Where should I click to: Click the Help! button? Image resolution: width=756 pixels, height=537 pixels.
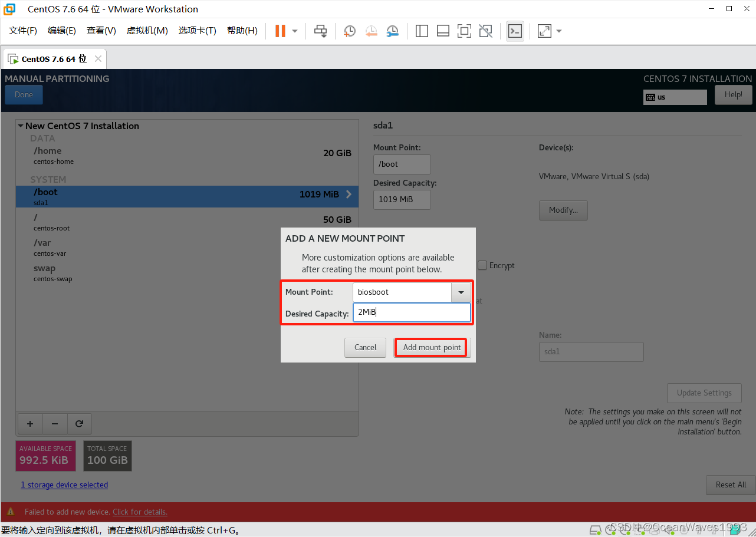(x=734, y=95)
